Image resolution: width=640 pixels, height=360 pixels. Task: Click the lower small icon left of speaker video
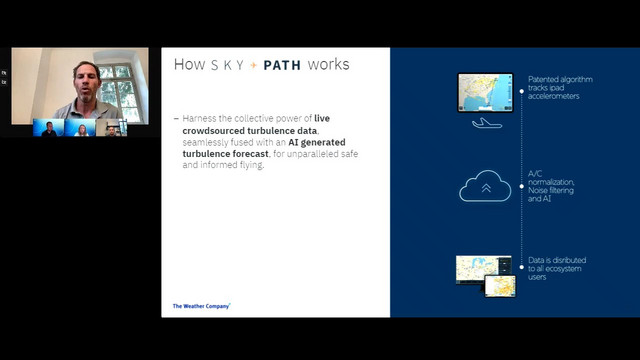[x=4, y=82]
